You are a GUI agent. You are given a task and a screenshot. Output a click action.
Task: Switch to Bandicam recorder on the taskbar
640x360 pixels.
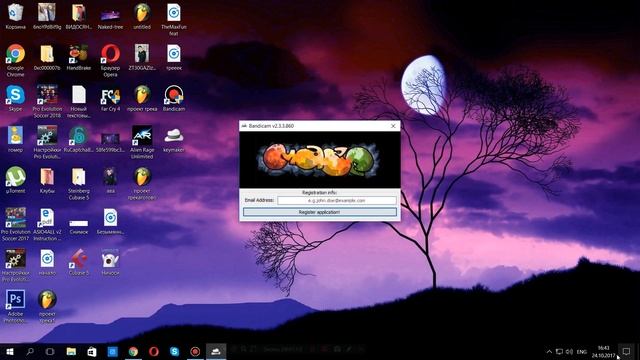195,351
